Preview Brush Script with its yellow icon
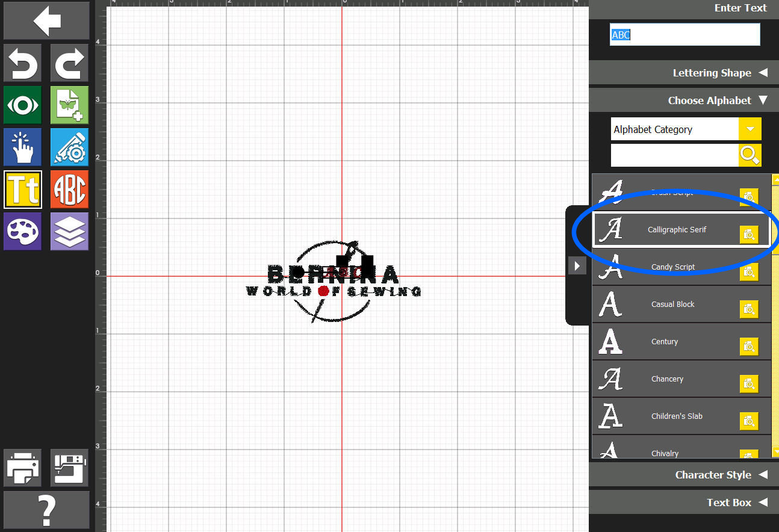Image resolution: width=779 pixels, height=532 pixels. click(x=749, y=197)
